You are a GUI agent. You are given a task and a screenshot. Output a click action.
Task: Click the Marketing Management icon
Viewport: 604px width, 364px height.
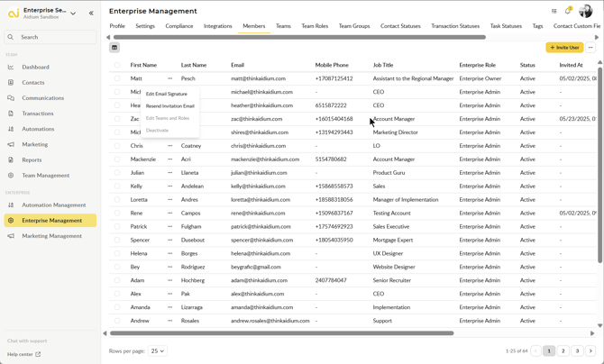click(11, 236)
